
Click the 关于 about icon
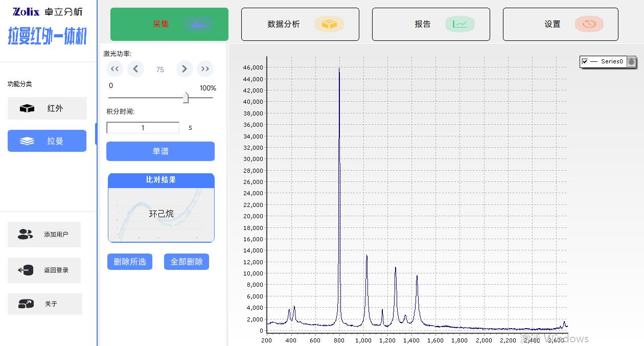pyautogui.click(x=26, y=304)
